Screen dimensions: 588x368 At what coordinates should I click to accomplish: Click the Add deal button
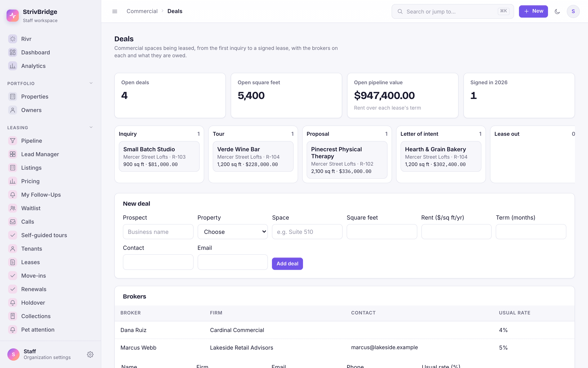click(287, 264)
